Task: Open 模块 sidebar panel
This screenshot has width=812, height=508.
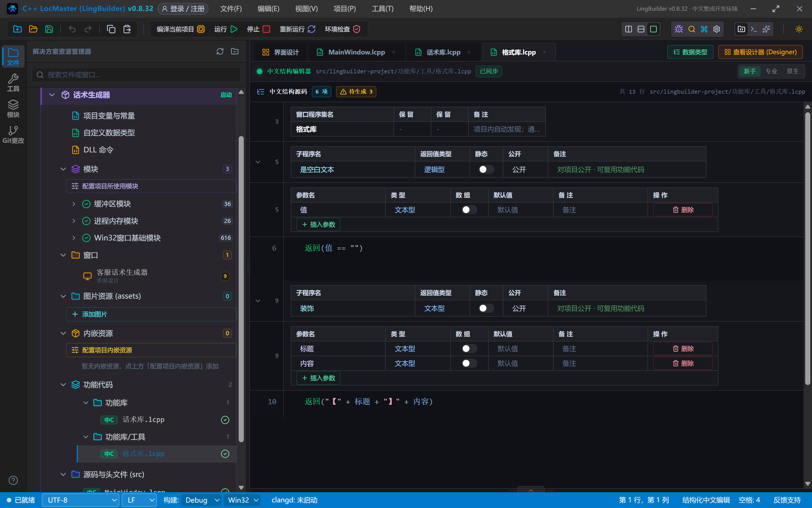Action: point(13,109)
